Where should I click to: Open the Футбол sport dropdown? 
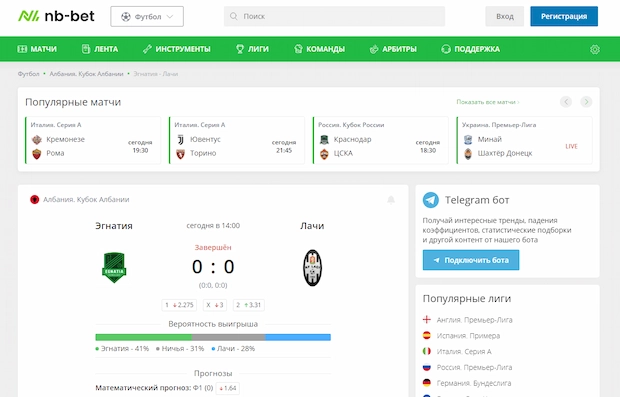pyautogui.click(x=147, y=17)
